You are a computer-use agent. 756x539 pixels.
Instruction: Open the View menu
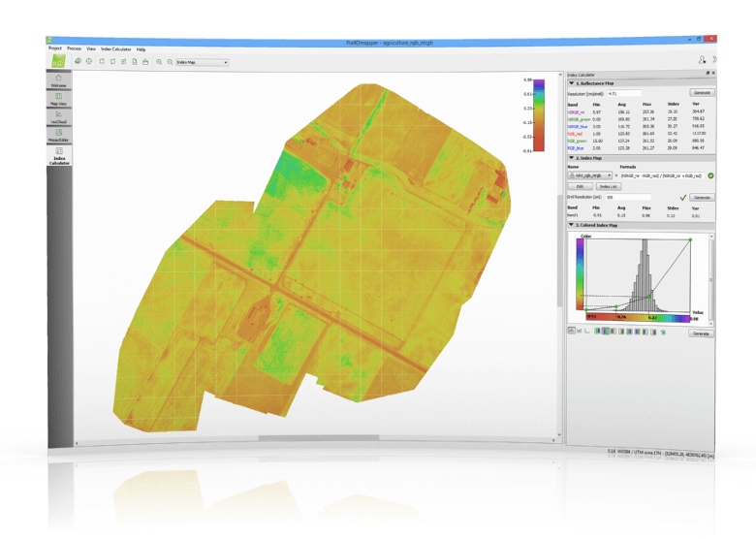click(x=91, y=48)
